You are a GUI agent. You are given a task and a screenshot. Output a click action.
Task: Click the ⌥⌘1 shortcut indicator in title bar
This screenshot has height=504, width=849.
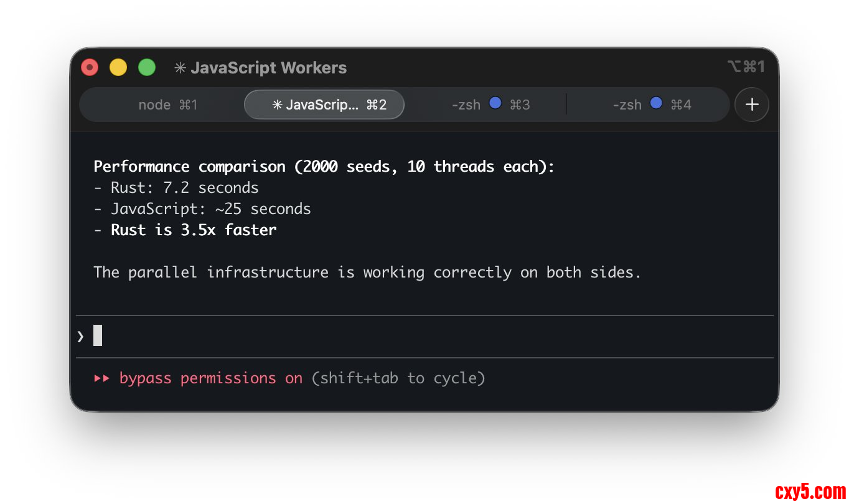click(745, 67)
